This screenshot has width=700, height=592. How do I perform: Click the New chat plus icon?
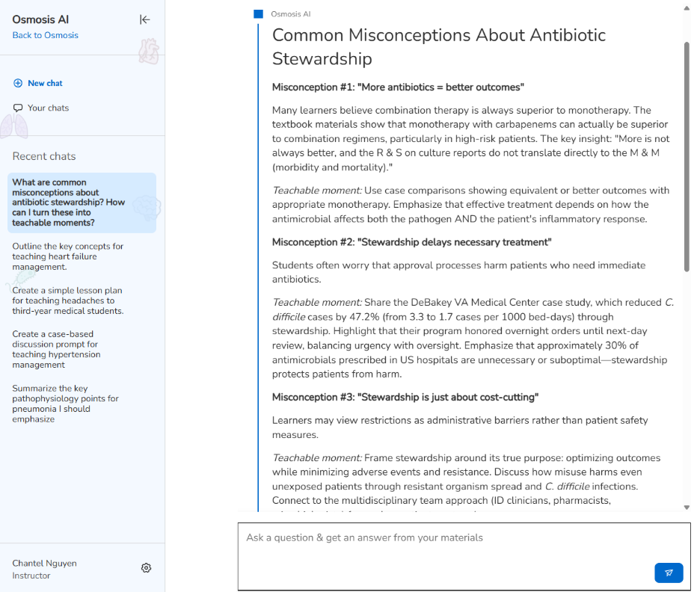(x=18, y=83)
